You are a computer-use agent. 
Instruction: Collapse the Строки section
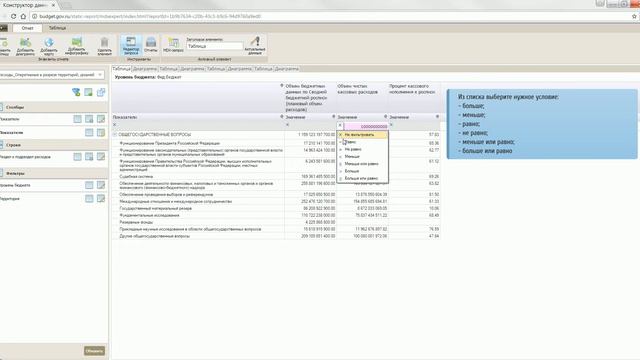pos(1,145)
